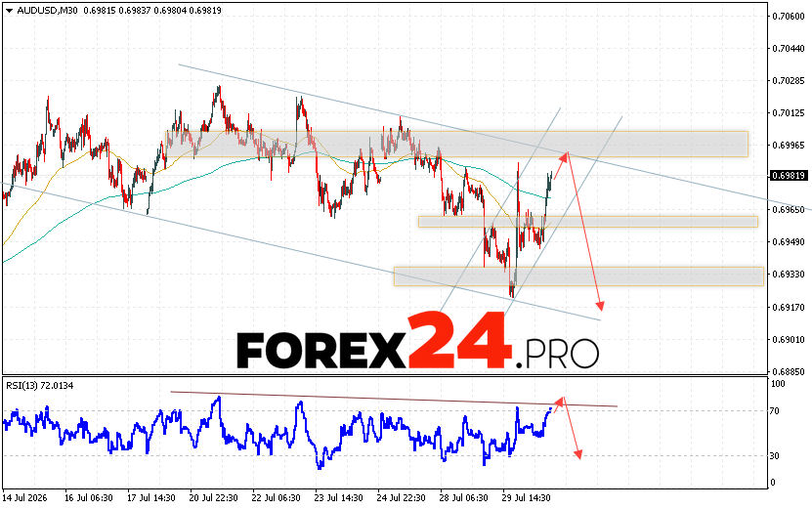
Task: Select the 0.69170 price axis label
Action: 789,307
